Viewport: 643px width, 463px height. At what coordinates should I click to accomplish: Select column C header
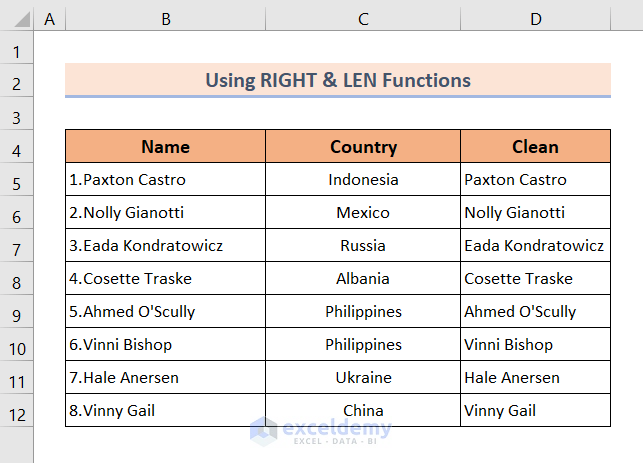pyautogui.click(x=363, y=18)
